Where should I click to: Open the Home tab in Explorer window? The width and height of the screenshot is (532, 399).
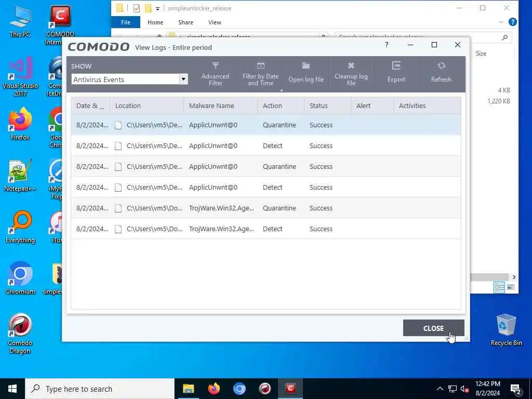coord(155,22)
